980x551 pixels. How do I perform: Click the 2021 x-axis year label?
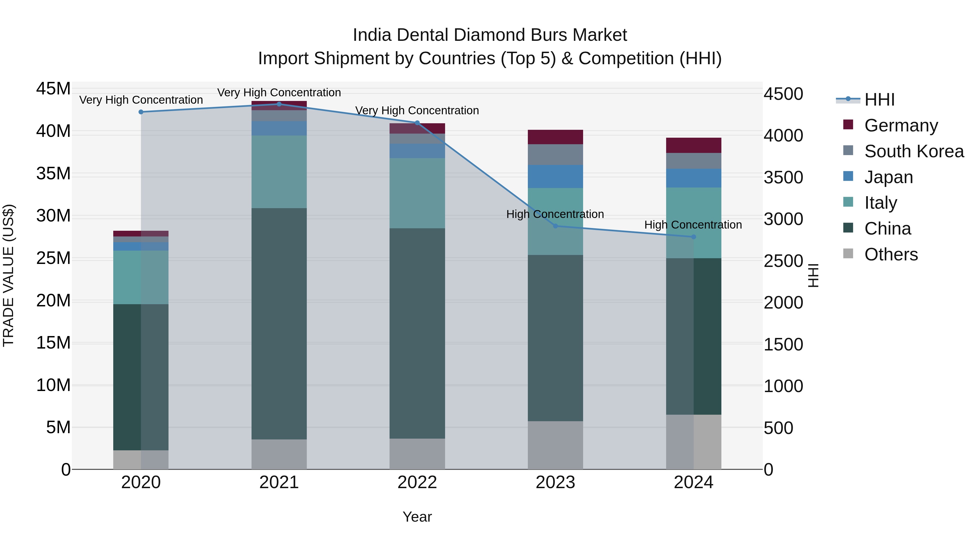click(x=279, y=482)
